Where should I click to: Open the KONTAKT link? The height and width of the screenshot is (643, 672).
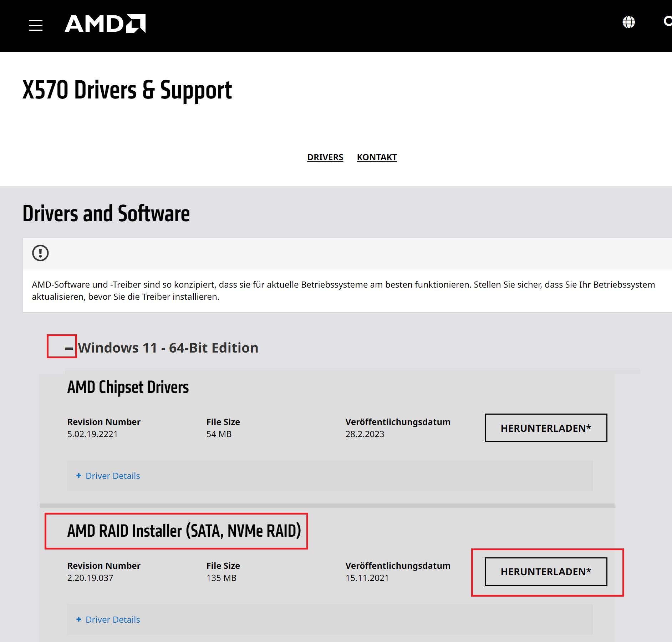coord(377,157)
